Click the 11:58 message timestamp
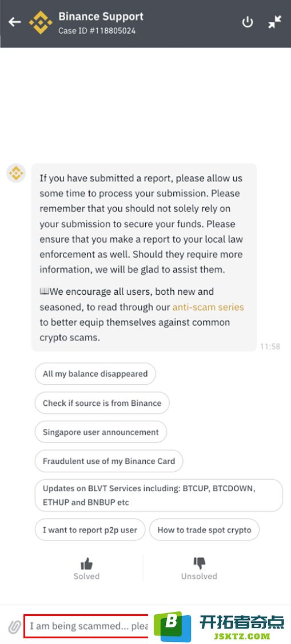 [x=270, y=347]
